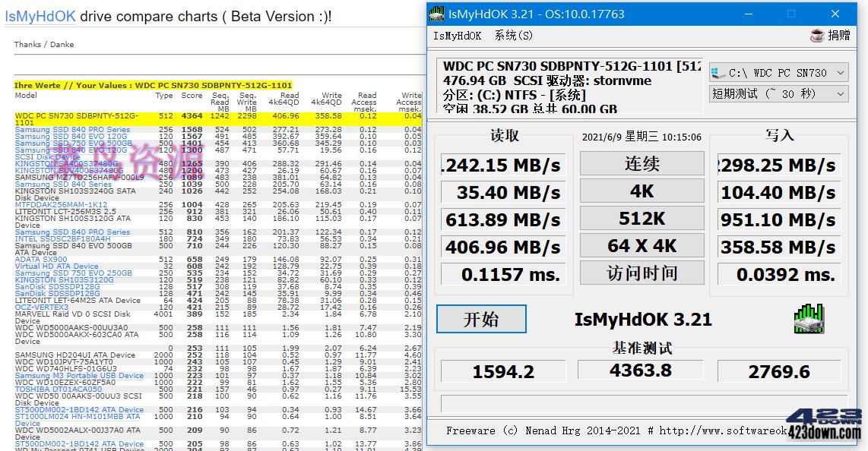
Task: Select the 4K test button
Action: pos(641,191)
